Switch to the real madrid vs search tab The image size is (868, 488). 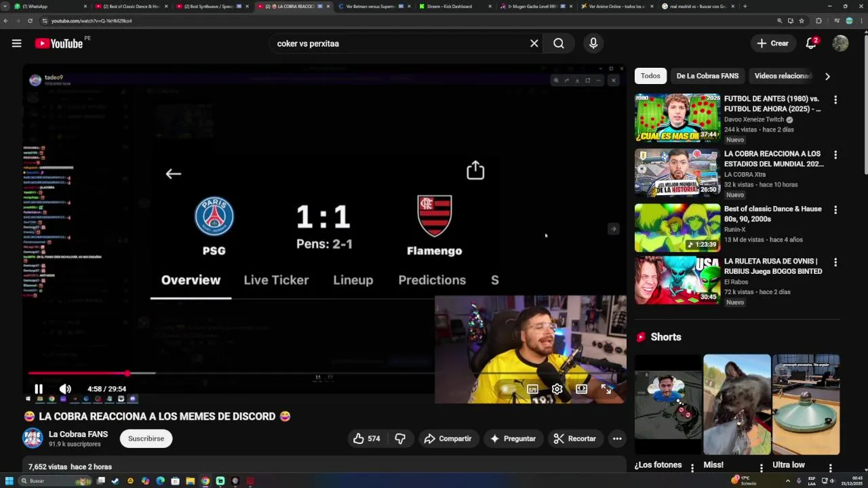pos(698,6)
